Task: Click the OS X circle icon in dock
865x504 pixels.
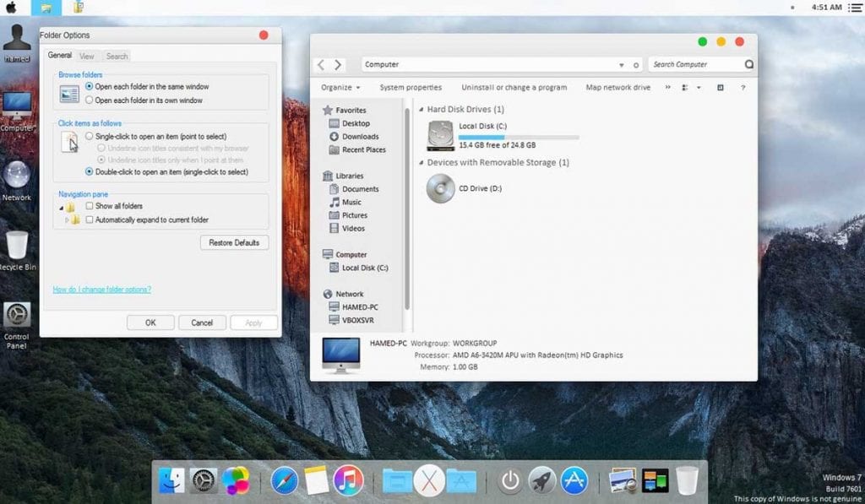Action: (x=429, y=480)
